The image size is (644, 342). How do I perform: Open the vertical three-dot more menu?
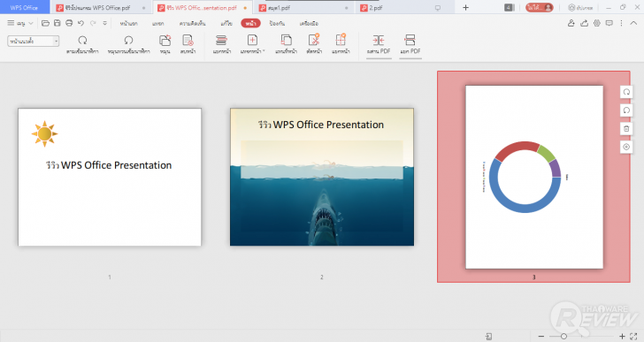(x=621, y=23)
